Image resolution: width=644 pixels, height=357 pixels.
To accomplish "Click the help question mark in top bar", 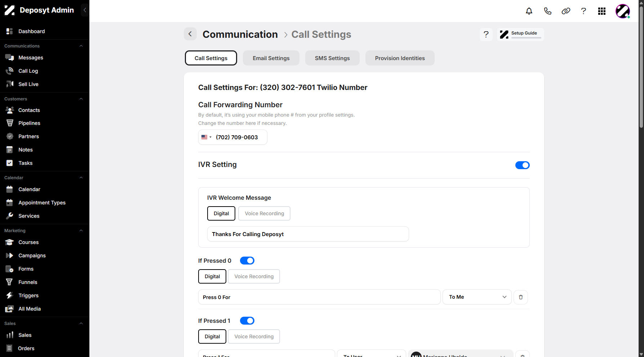I will [x=583, y=11].
